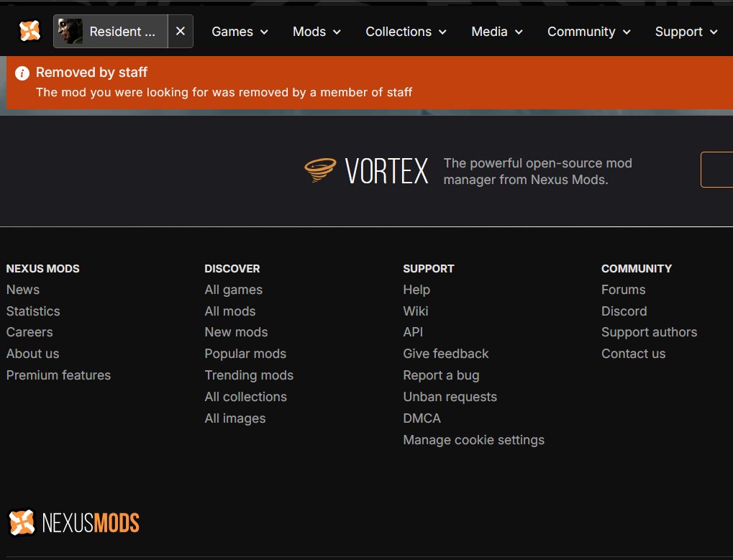Click the info icon in the Removed banner
Image resolution: width=733 pixels, height=560 pixels.
click(x=22, y=73)
